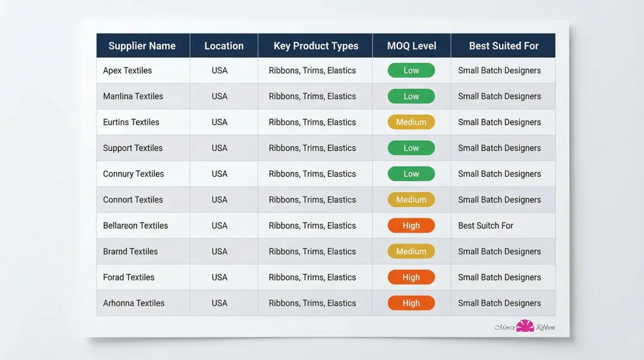Click the orange High badge for Bellareon Textiles
Screen dimensions: 644x360
click(411, 225)
